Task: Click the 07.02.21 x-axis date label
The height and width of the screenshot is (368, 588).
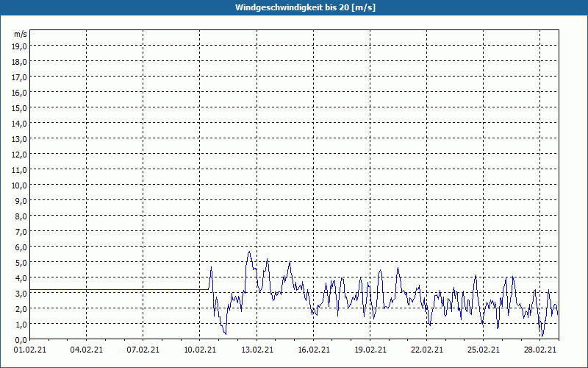Action: (143, 350)
